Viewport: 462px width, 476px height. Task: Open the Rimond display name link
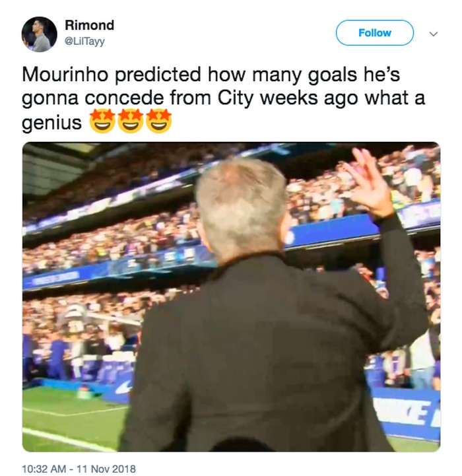pos(90,25)
